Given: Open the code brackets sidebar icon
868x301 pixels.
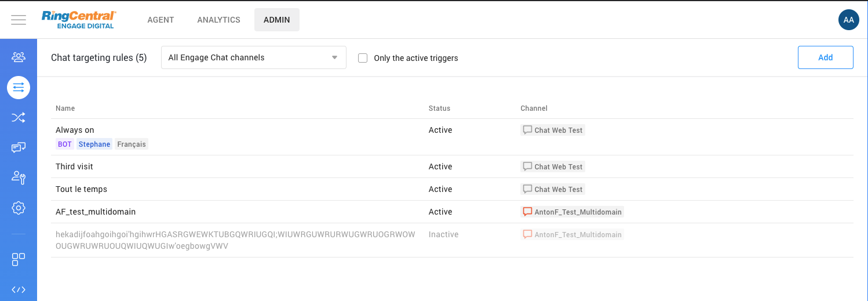Looking at the screenshot, I should pos(19,289).
